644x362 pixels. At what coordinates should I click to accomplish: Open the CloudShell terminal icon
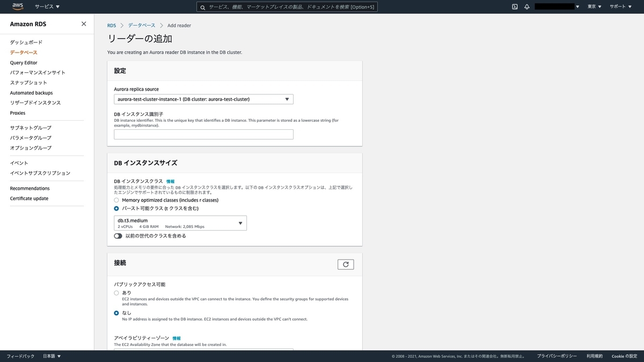tap(515, 6)
